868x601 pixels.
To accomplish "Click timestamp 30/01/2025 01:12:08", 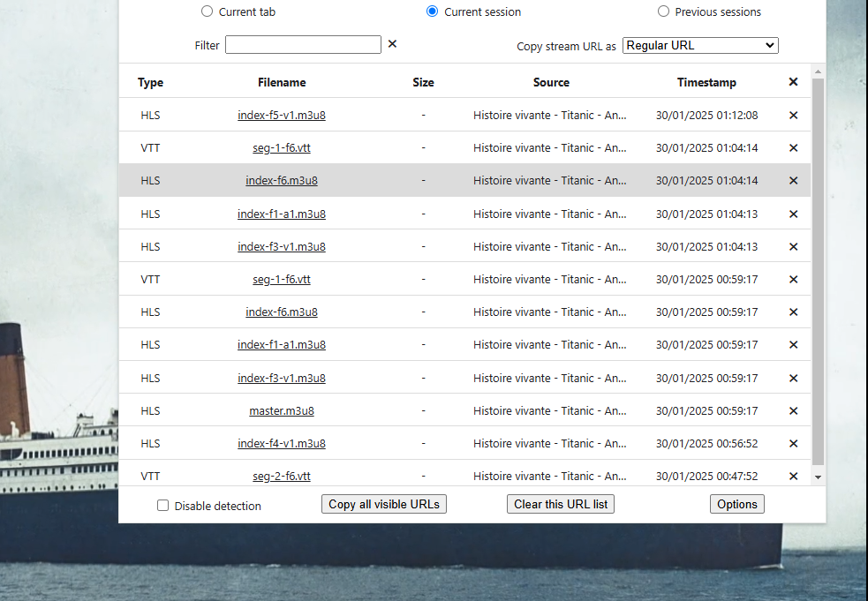I will 707,115.
